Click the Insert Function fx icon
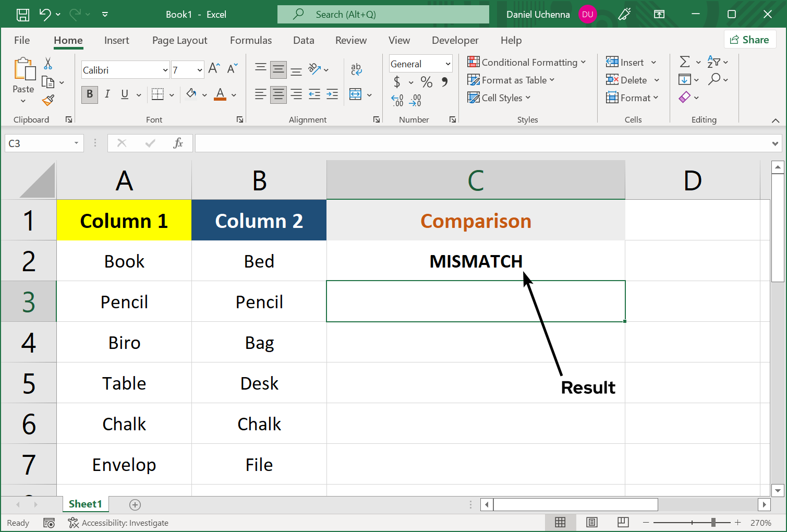This screenshot has width=787, height=532. coord(178,143)
